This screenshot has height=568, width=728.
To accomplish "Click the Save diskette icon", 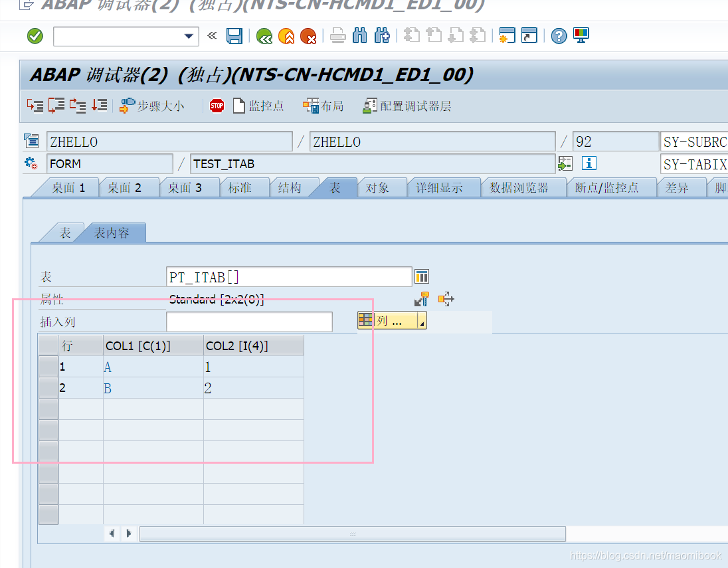I will pos(234,36).
